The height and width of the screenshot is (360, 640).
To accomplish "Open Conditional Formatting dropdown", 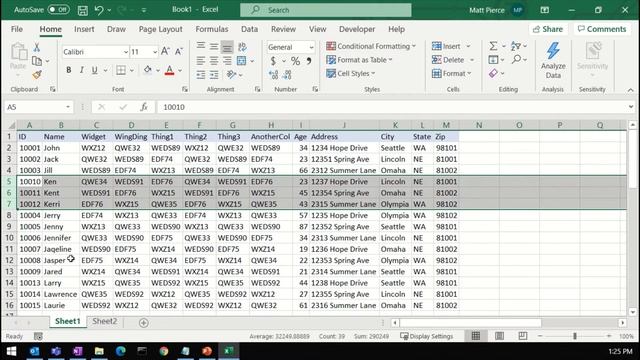I will 371,46.
